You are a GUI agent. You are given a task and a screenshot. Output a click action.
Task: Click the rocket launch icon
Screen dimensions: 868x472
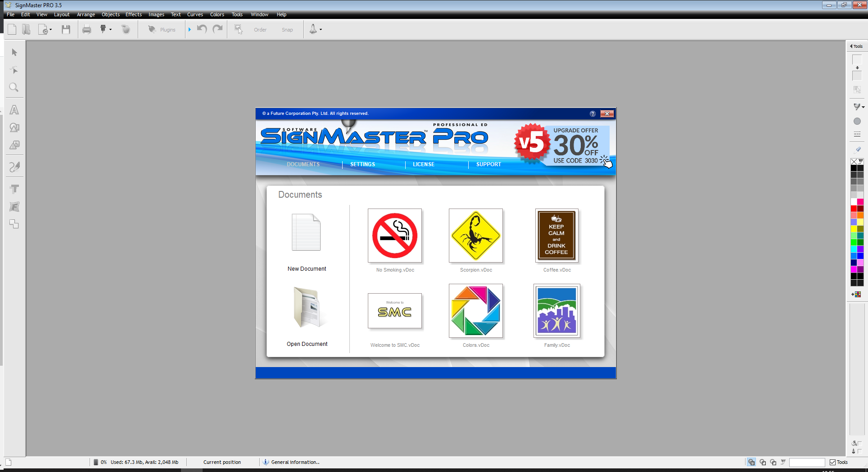point(313,29)
